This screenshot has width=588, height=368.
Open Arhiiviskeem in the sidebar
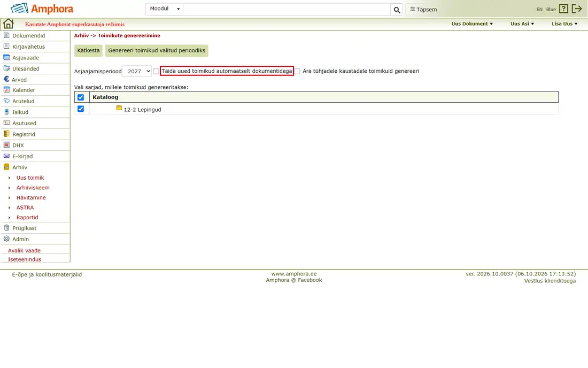coord(33,188)
